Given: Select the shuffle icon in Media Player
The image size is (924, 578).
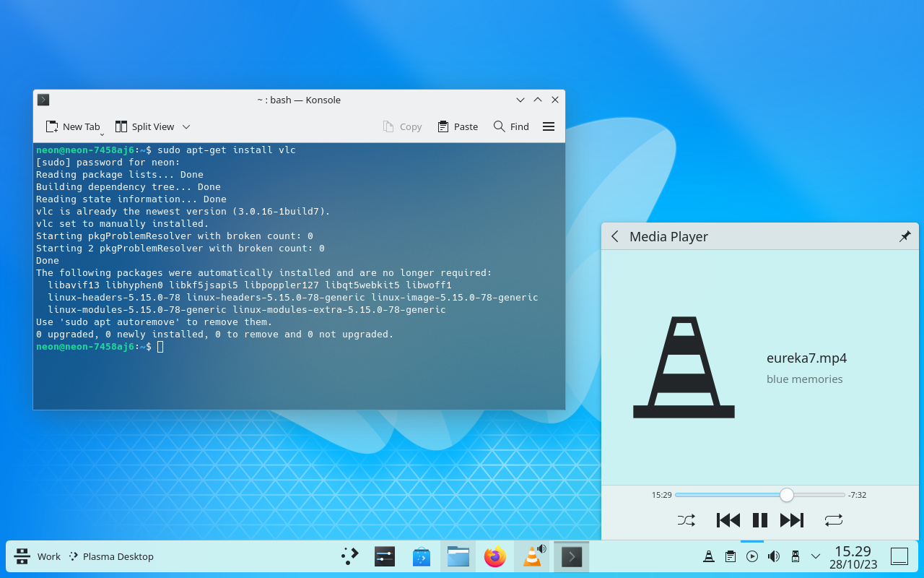Looking at the screenshot, I should (686, 520).
